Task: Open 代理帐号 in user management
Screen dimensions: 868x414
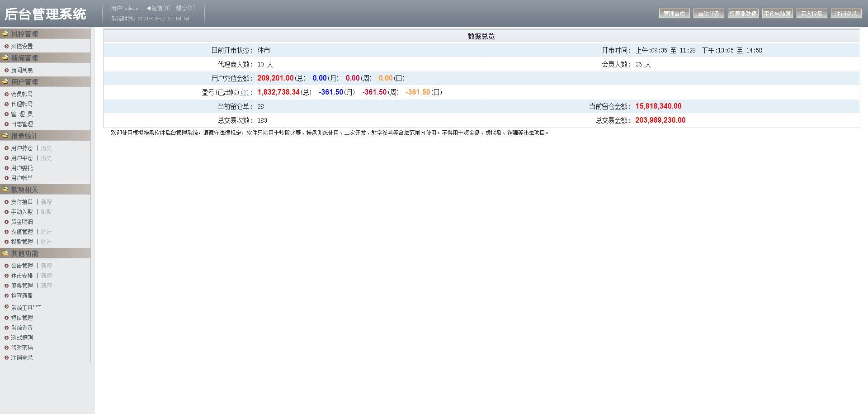Action: tap(22, 104)
